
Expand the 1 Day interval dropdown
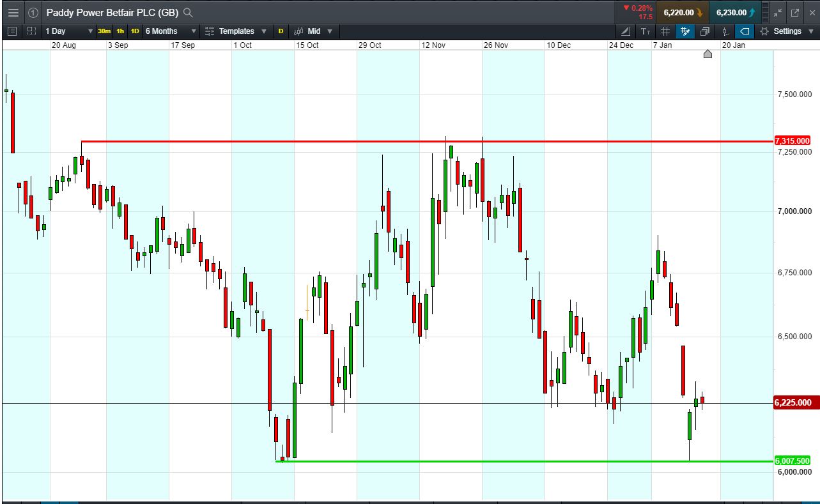[90, 31]
